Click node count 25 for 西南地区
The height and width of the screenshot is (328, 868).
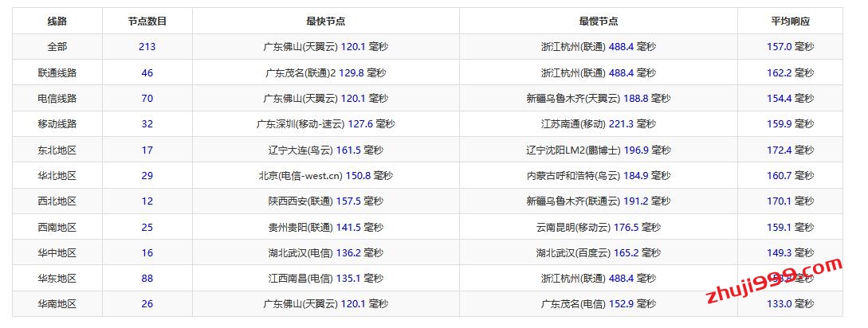click(147, 228)
